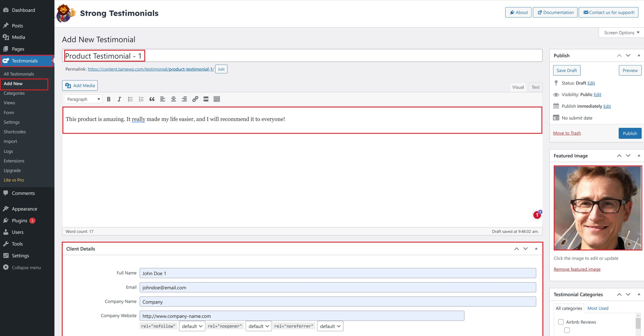The image size is (644, 336).
Task: Toggle Testimonial Categories panel collapse triangle
Action: pyautogui.click(x=639, y=295)
